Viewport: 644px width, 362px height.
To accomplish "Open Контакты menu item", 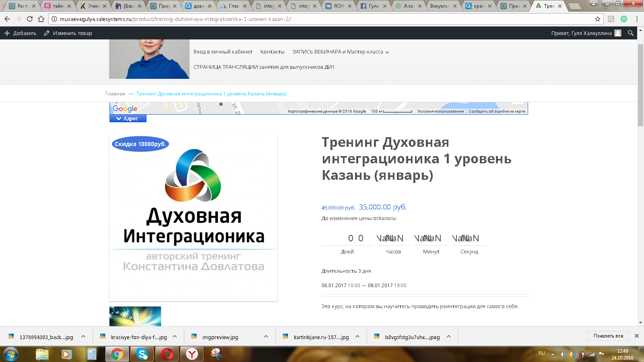I will (272, 52).
